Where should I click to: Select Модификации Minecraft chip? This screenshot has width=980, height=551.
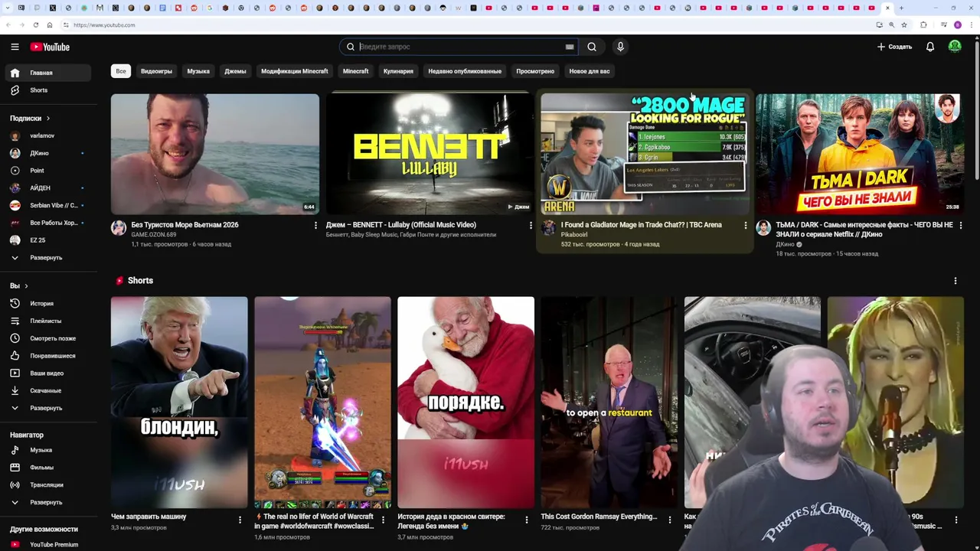tap(294, 71)
